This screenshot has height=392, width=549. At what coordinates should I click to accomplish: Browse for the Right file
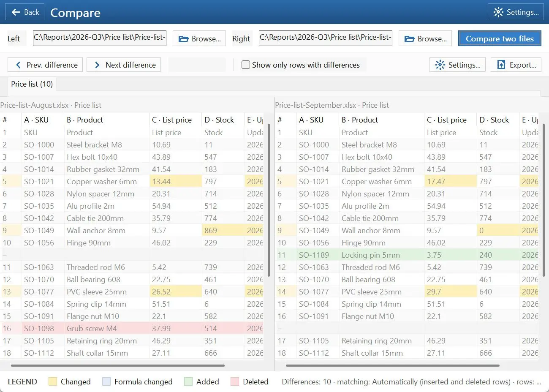(425, 38)
